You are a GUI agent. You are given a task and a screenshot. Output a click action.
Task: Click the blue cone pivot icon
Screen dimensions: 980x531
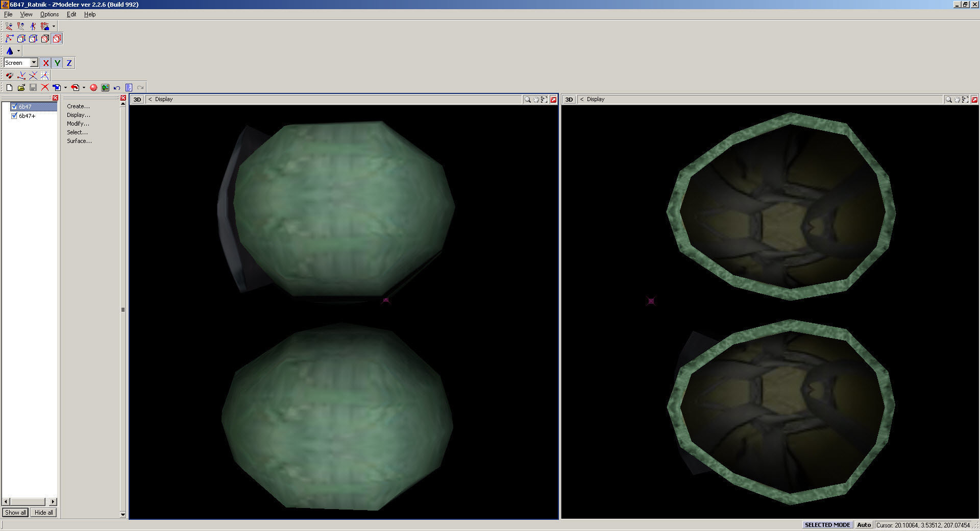tap(10, 51)
